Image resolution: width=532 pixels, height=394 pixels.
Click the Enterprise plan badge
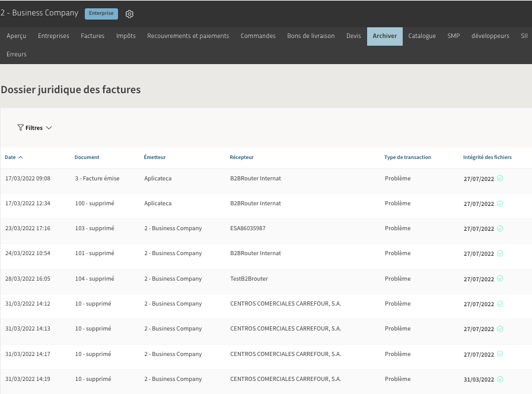(x=101, y=13)
